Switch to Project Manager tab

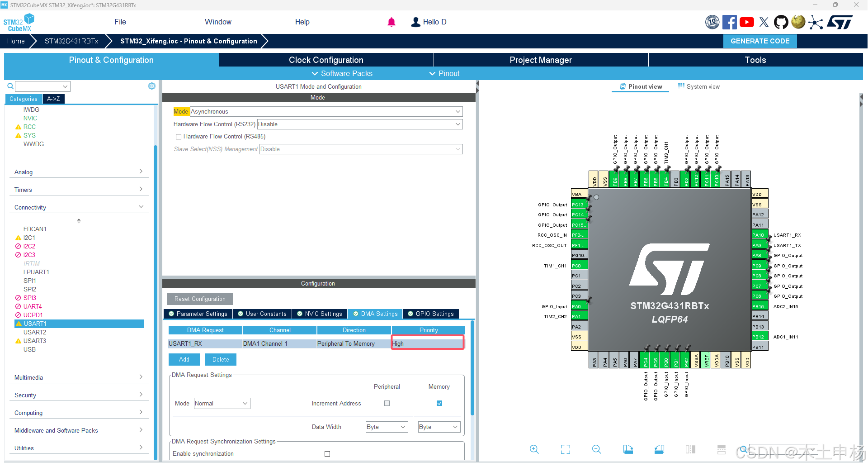(541, 60)
